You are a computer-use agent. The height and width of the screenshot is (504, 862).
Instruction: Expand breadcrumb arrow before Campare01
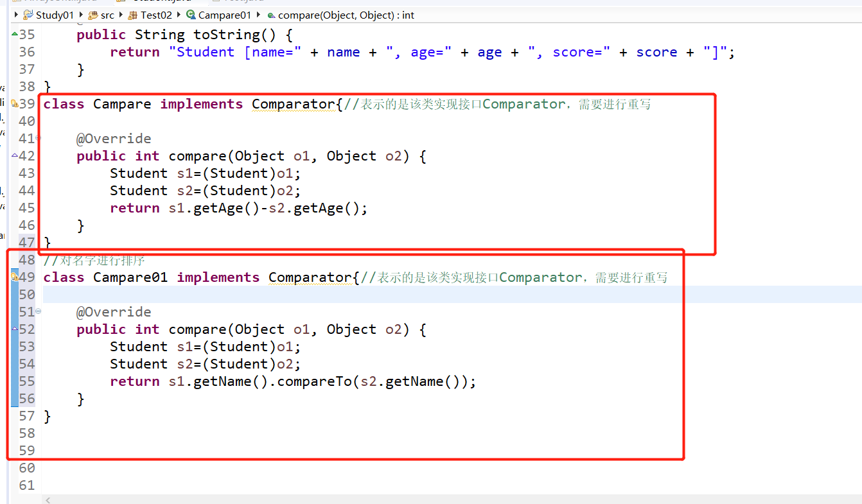pyautogui.click(x=179, y=15)
